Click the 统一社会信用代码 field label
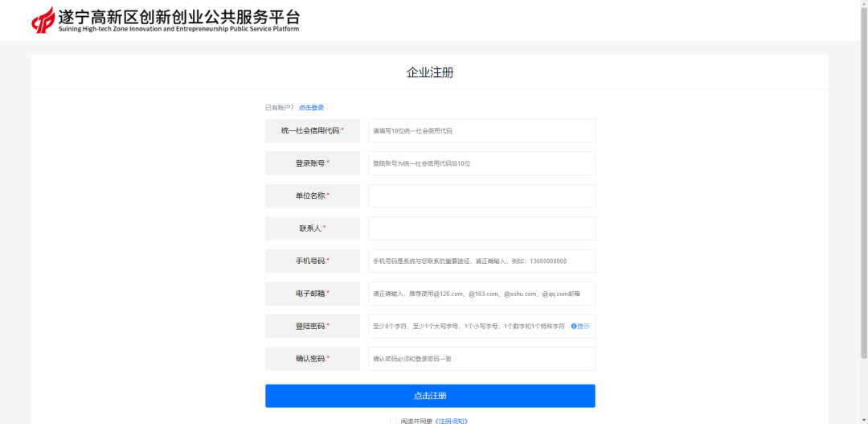Screen dimensions: 868x424 (x=312, y=131)
